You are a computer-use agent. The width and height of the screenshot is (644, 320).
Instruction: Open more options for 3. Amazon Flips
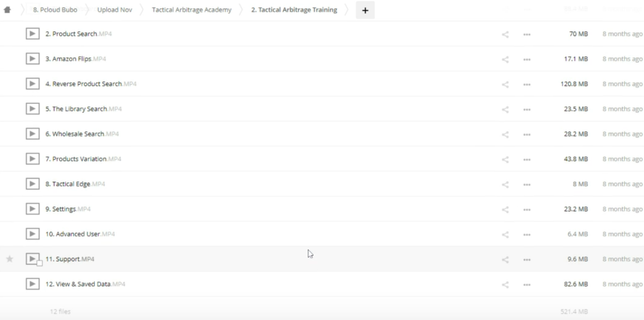527,59
